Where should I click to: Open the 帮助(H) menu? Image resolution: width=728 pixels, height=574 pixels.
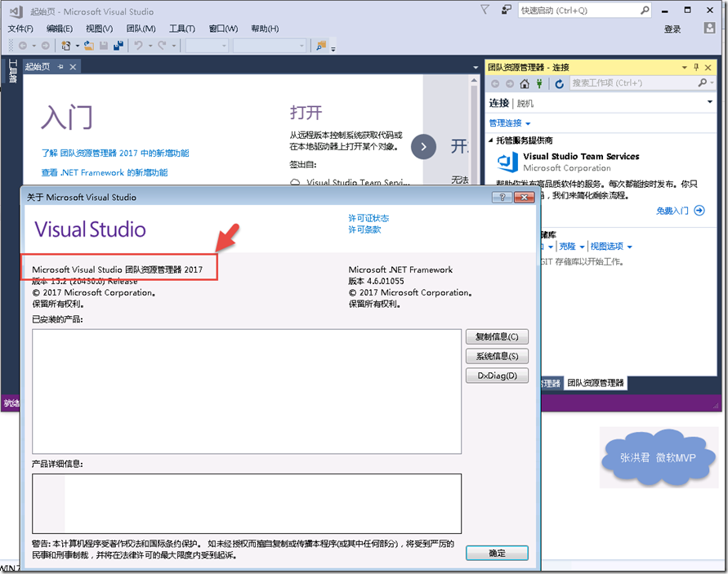click(x=265, y=29)
